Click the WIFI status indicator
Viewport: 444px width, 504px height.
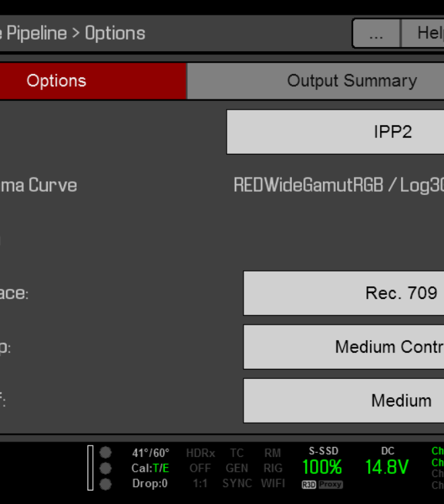click(273, 483)
